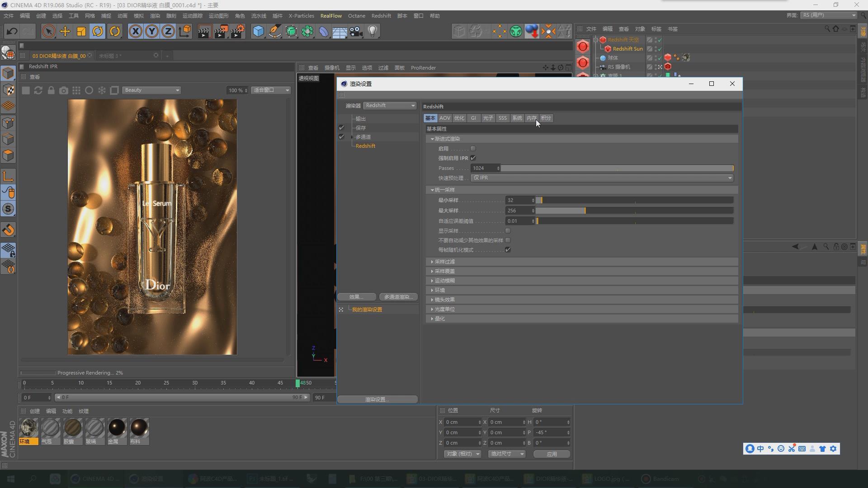Enable progressive rendering 启用 checkbox

pos(473,149)
